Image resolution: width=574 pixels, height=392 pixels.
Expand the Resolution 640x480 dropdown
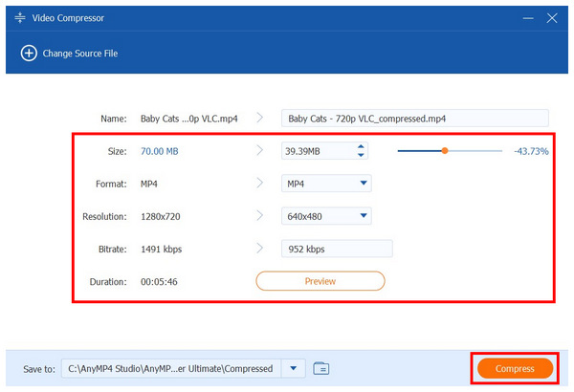point(326,216)
